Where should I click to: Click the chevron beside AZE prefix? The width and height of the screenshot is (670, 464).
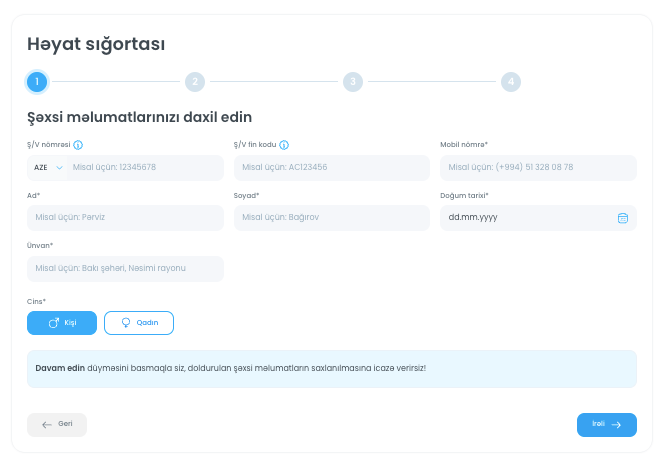pyautogui.click(x=59, y=168)
